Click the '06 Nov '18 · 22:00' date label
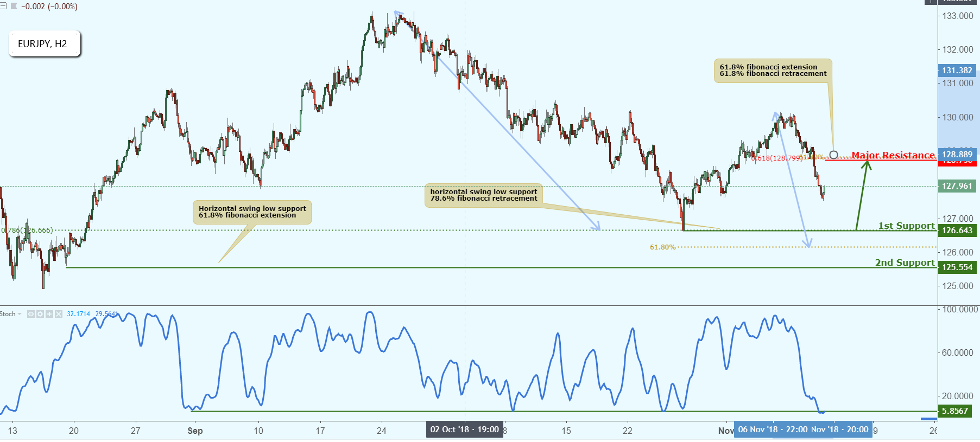 (773, 430)
